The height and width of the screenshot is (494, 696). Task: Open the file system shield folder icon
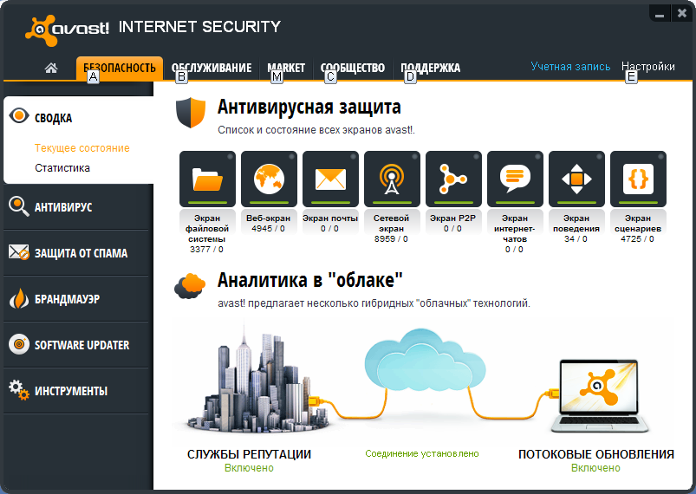point(207,179)
